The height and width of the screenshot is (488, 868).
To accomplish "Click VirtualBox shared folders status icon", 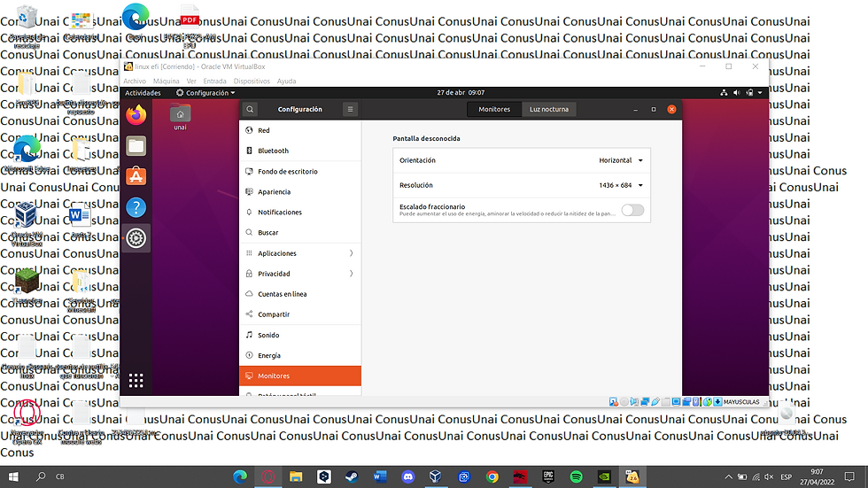I will [x=666, y=402].
